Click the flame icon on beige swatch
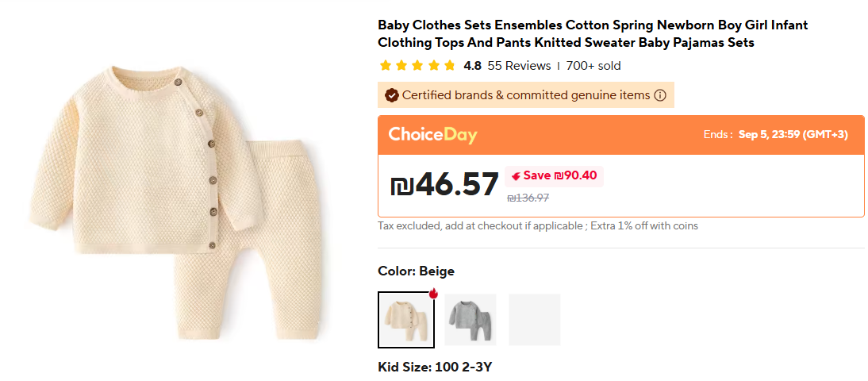This screenshot has width=868, height=381. tap(433, 294)
